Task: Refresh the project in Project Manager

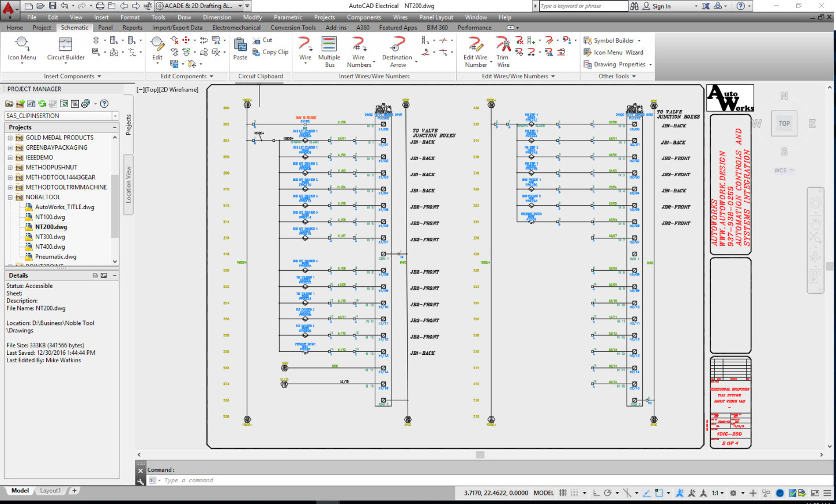Action: tap(42, 104)
